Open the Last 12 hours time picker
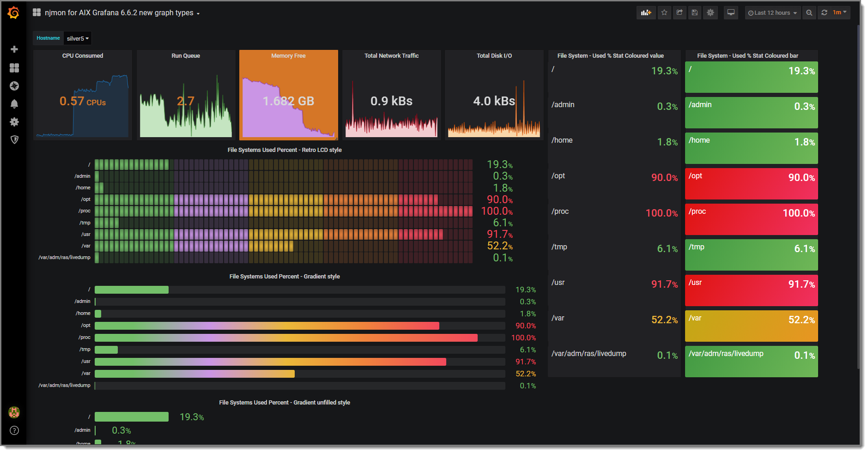This screenshot has width=868, height=453. [x=773, y=13]
